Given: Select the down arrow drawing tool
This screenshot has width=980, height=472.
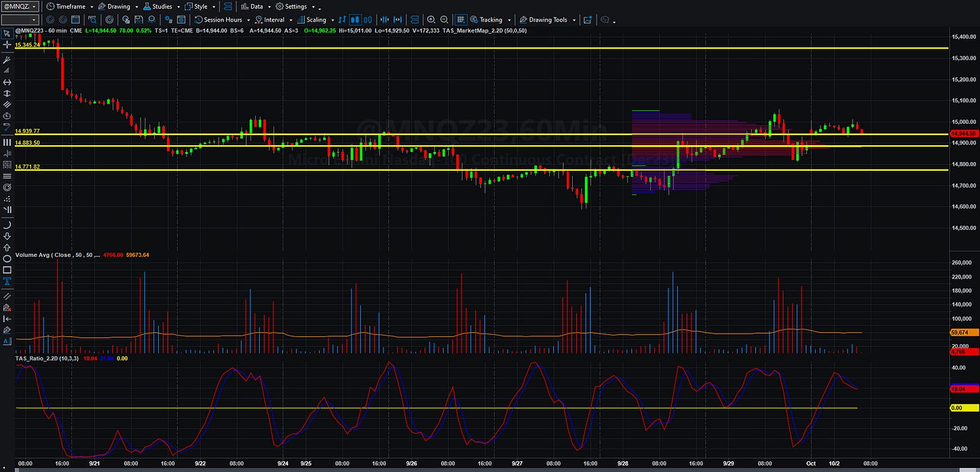Looking at the screenshot, I should pyautogui.click(x=7, y=237).
